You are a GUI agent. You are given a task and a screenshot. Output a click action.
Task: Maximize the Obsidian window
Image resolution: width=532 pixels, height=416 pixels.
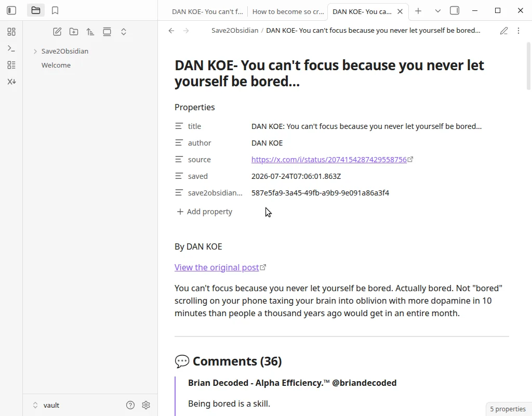[498, 10]
